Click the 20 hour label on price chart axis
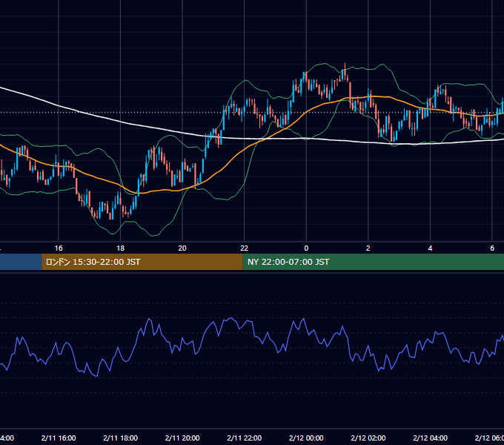This screenshot has width=504, height=445. 182,248
